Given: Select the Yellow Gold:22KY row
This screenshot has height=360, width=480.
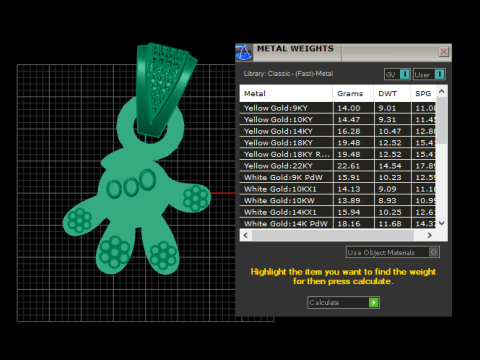Looking at the screenshot, I should point(338,166).
